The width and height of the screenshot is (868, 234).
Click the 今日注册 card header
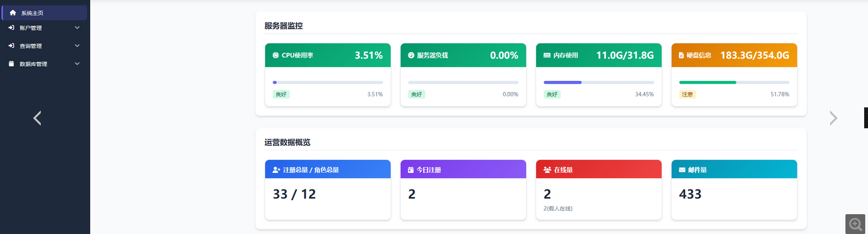point(463,170)
